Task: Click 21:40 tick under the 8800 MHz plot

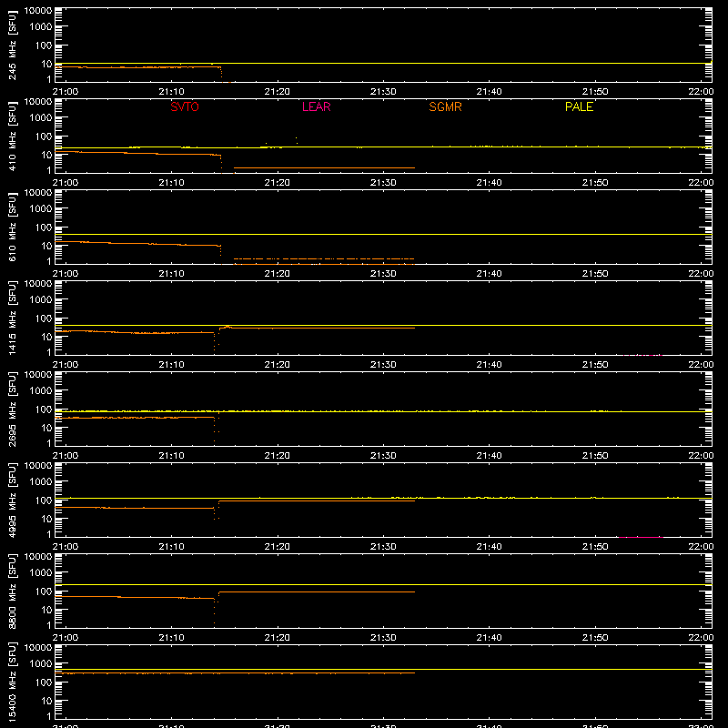Action: [x=489, y=638]
